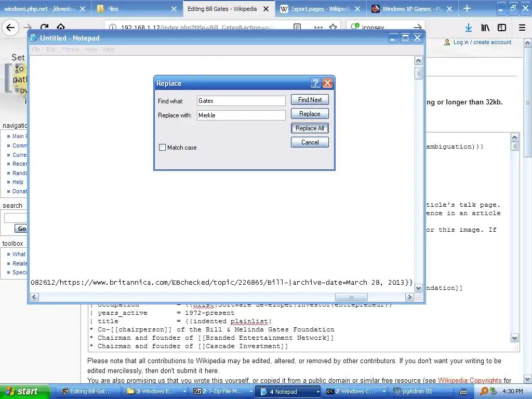Click the Help link in wiki navigation
Image resolution: width=532 pixels, height=399 pixels.
[x=18, y=182]
